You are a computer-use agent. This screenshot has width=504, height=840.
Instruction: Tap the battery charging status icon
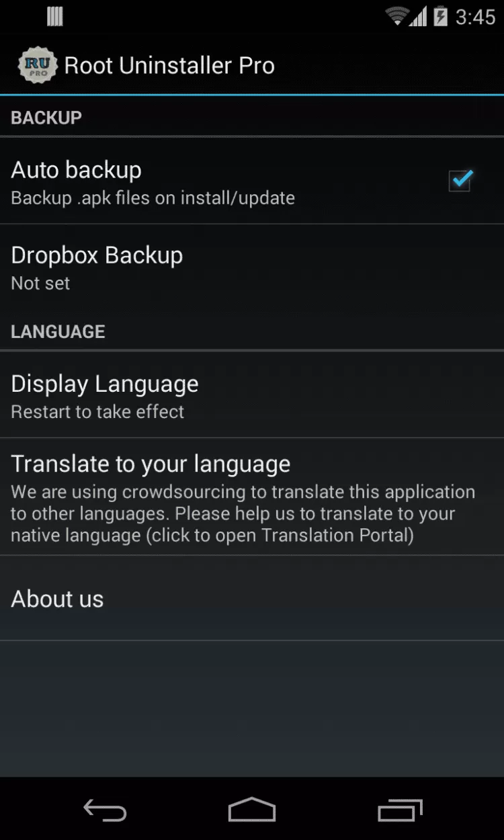pyautogui.click(x=441, y=16)
